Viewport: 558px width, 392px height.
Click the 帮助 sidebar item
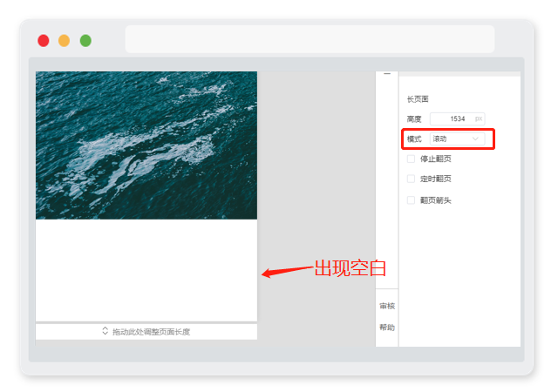[x=387, y=328]
